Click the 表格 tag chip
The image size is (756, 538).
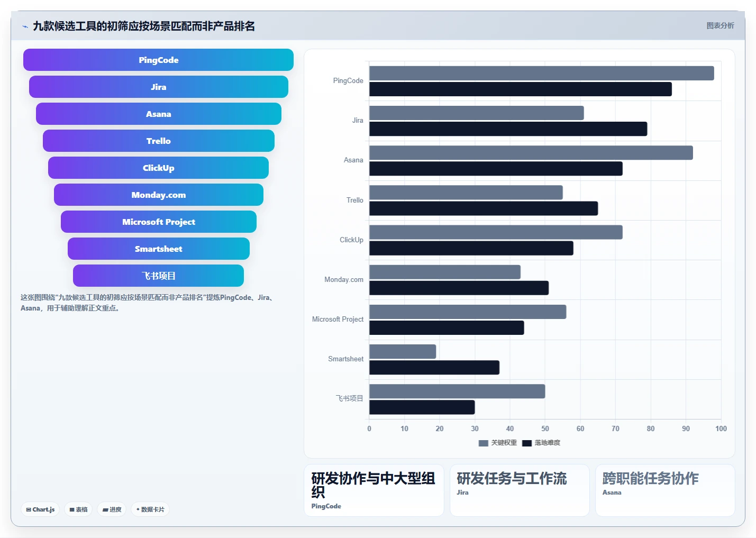[x=78, y=509]
